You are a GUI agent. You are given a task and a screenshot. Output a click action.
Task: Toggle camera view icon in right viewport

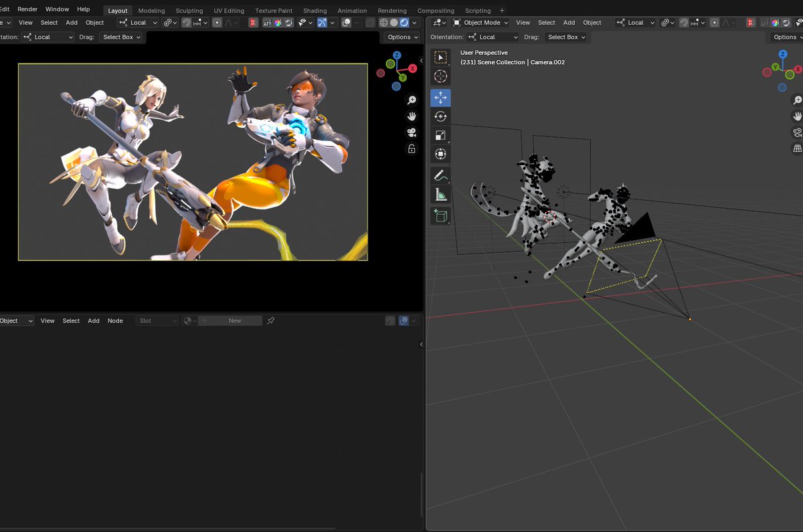tap(797, 132)
